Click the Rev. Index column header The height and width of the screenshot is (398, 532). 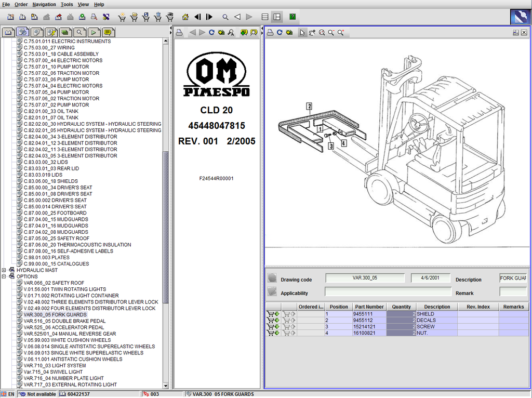coord(478,307)
